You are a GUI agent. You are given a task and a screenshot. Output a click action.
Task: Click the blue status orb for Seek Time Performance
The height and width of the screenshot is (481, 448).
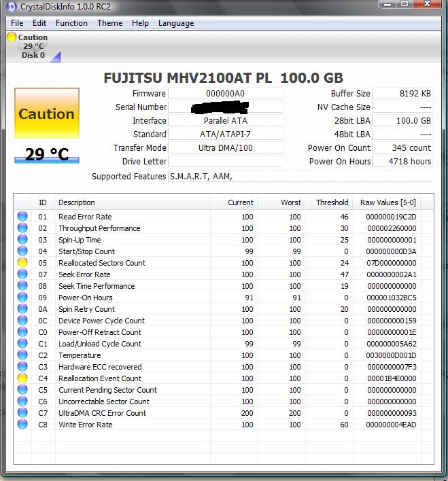point(22,285)
